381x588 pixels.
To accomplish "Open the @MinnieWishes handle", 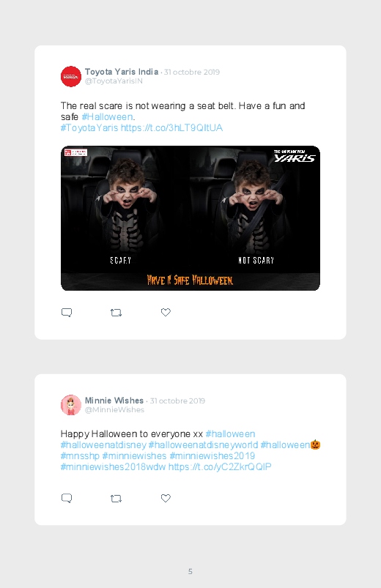I will [x=114, y=410].
